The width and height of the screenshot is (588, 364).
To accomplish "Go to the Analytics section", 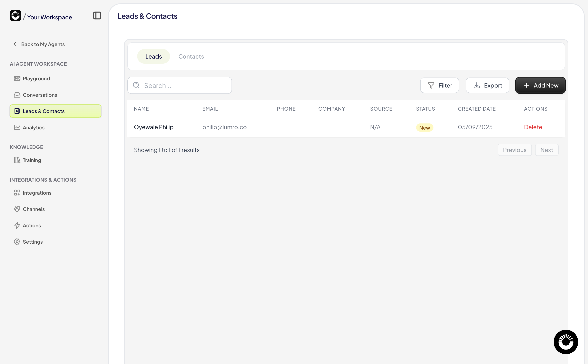I will pyautogui.click(x=33, y=128).
